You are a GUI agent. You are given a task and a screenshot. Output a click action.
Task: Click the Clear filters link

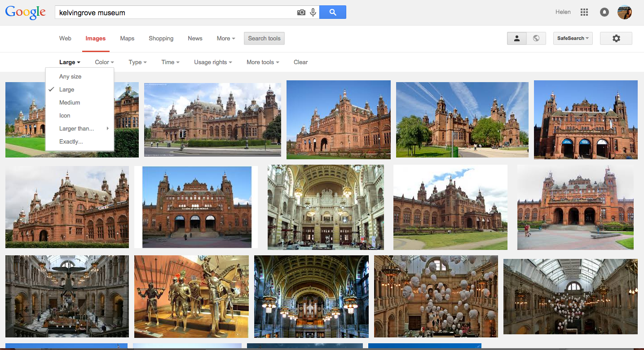pos(300,62)
